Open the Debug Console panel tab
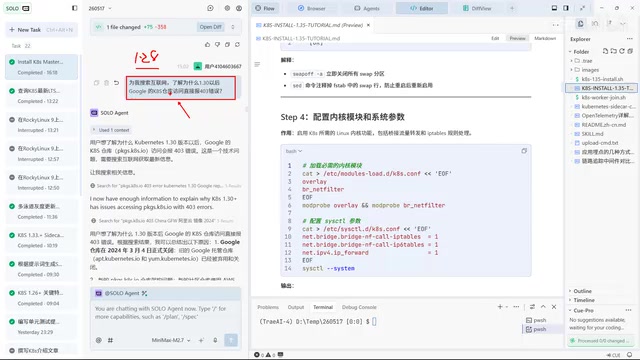Image resolution: width=640 pixels, height=360 pixels. click(x=359, y=307)
